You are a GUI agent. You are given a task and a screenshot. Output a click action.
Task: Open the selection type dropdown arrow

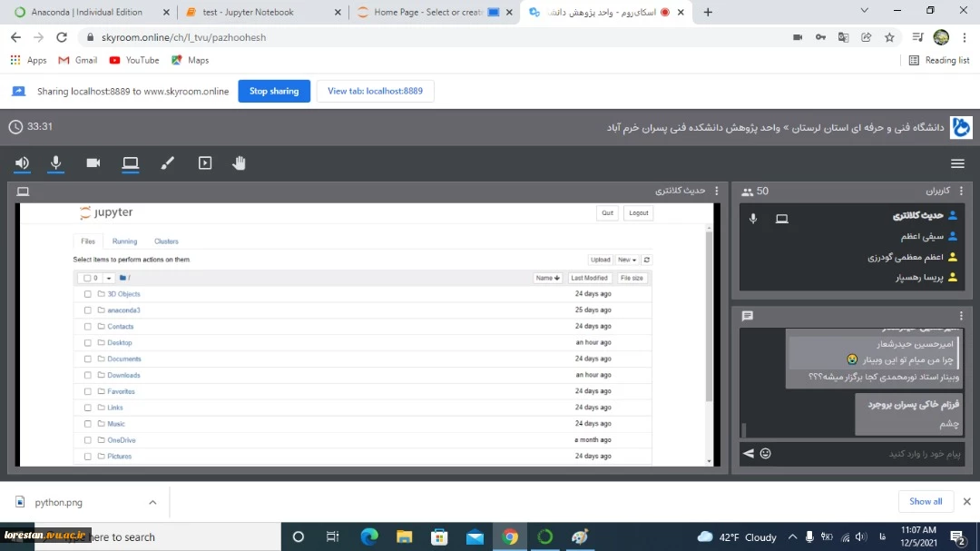[x=109, y=278]
